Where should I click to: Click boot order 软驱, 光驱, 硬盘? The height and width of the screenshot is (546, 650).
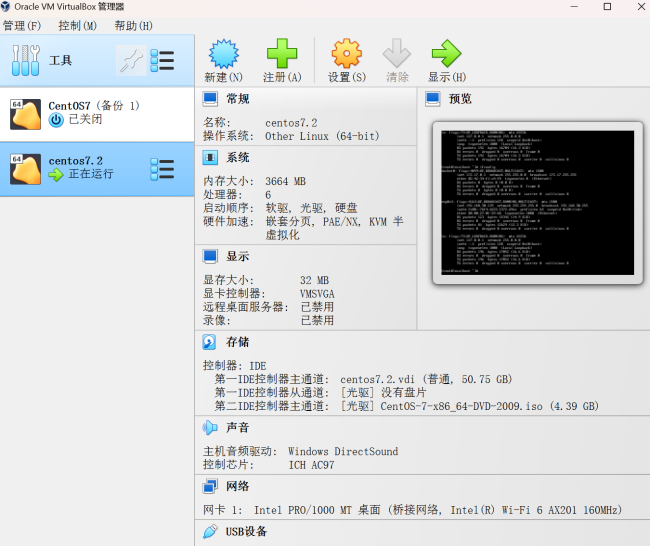point(311,208)
